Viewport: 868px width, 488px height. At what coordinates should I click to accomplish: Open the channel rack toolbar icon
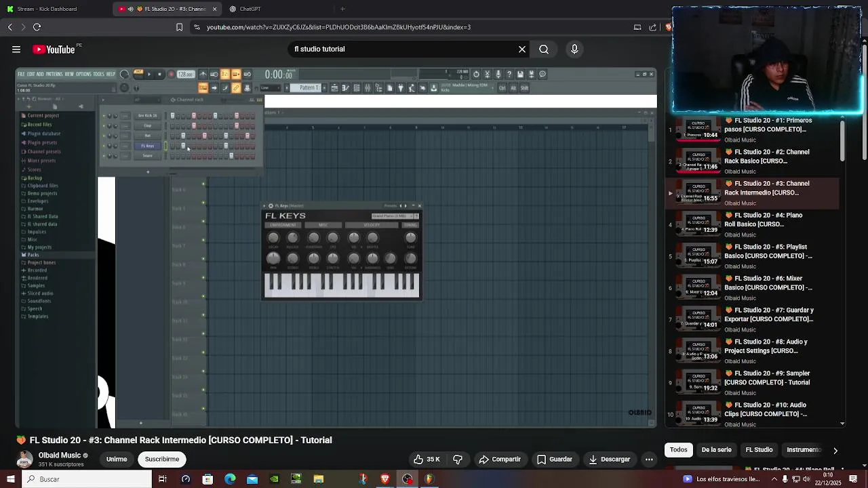point(357,87)
